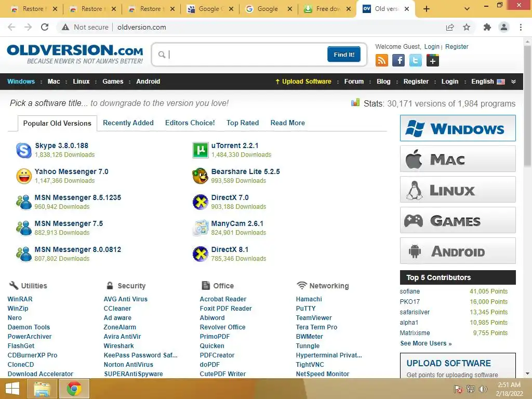Screen dimensions: 532x399
Task: Open the Games menu item in nav bar
Action: click(x=113, y=82)
